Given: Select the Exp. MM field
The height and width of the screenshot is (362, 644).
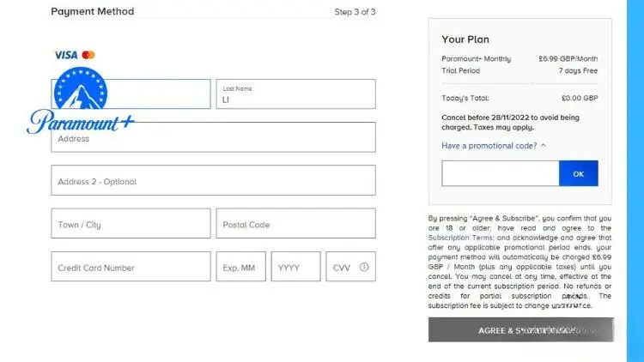Looking at the screenshot, I should pos(240,267).
